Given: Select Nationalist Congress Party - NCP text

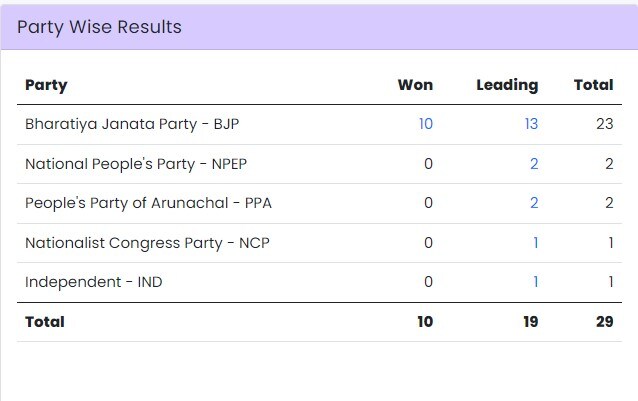Looking at the screenshot, I should (x=147, y=242).
